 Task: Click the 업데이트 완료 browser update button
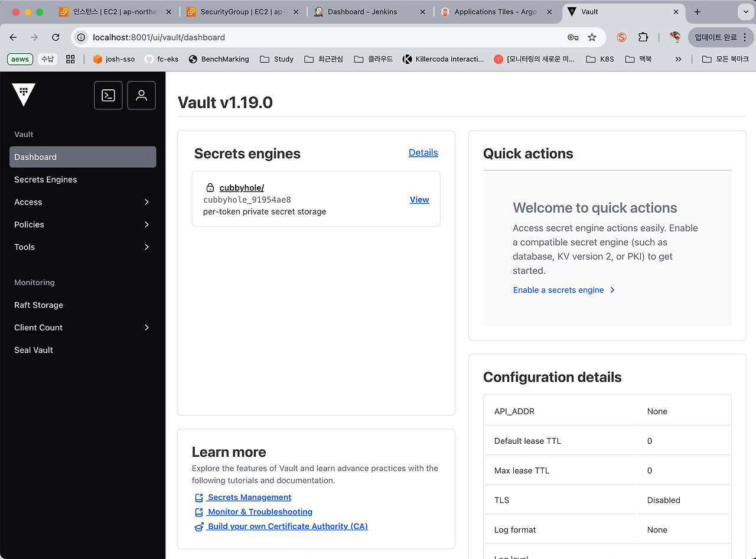point(721,37)
